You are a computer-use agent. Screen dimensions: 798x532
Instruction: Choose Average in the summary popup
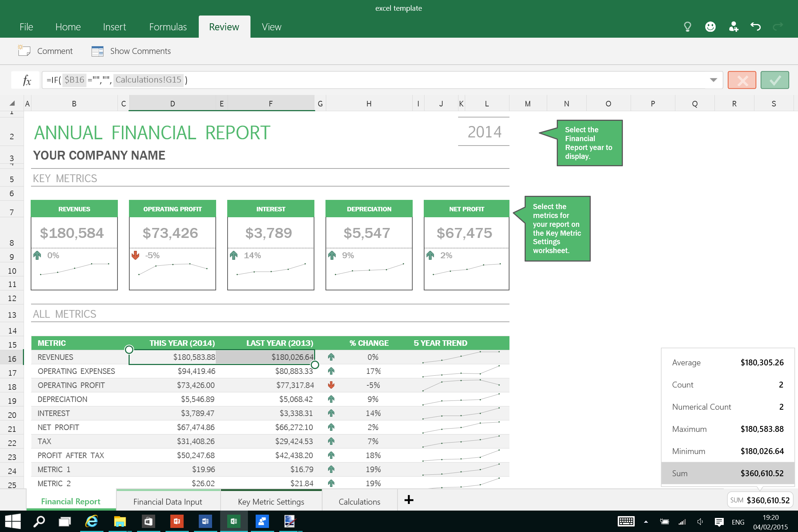728,362
